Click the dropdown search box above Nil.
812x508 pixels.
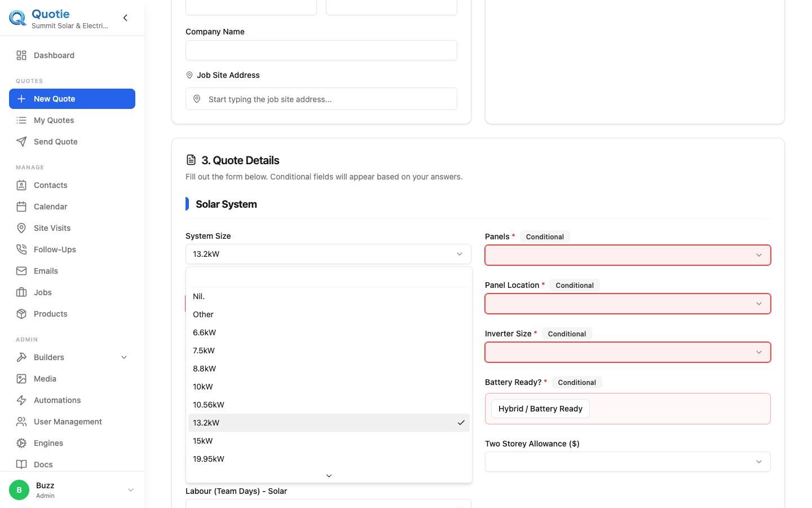click(x=329, y=277)
